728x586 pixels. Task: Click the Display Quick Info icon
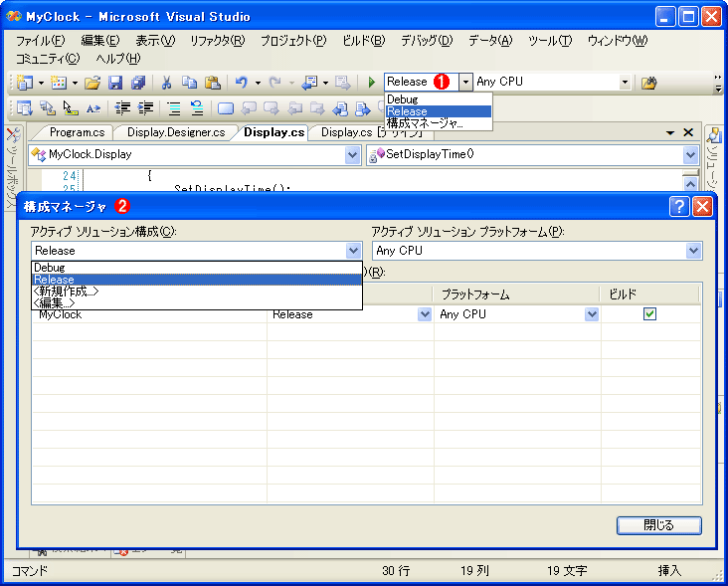[x=70, y=108]
